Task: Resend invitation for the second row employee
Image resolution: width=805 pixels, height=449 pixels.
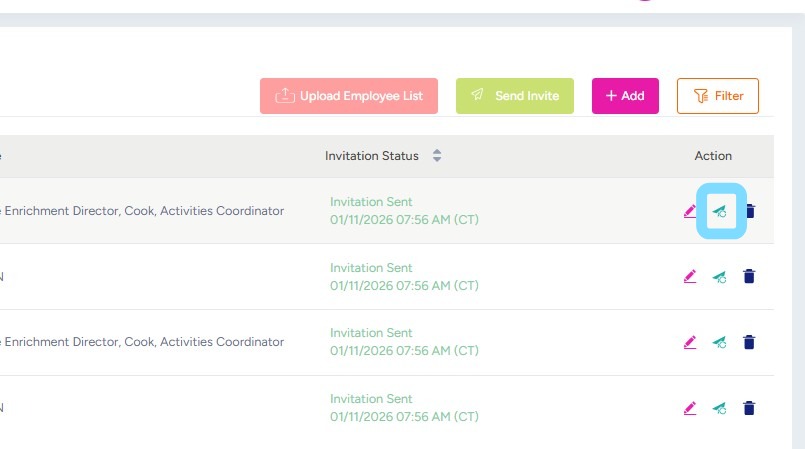Action: (719, 277)
